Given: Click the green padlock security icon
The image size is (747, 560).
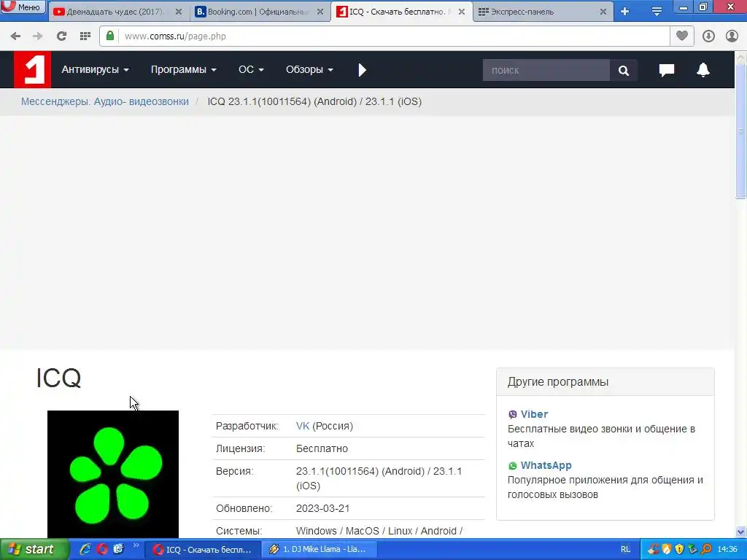Looking at the screenshot, I should coord(110,36).
